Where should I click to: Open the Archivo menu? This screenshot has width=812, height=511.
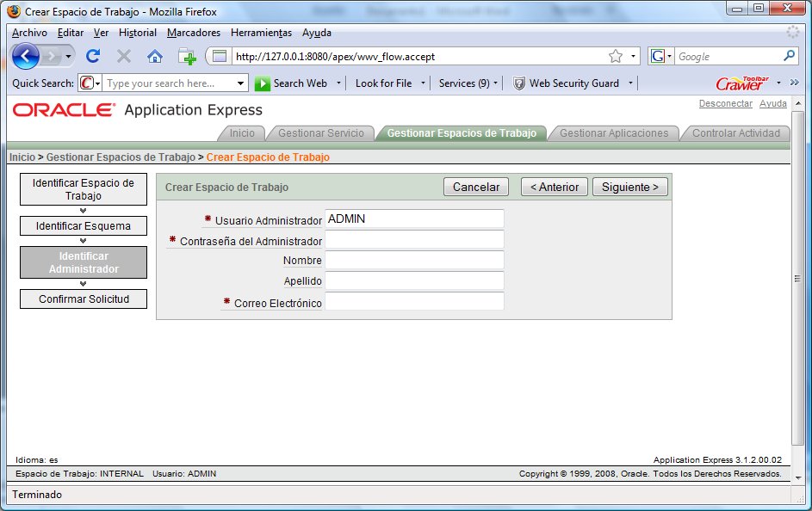(x=29, y=33)
